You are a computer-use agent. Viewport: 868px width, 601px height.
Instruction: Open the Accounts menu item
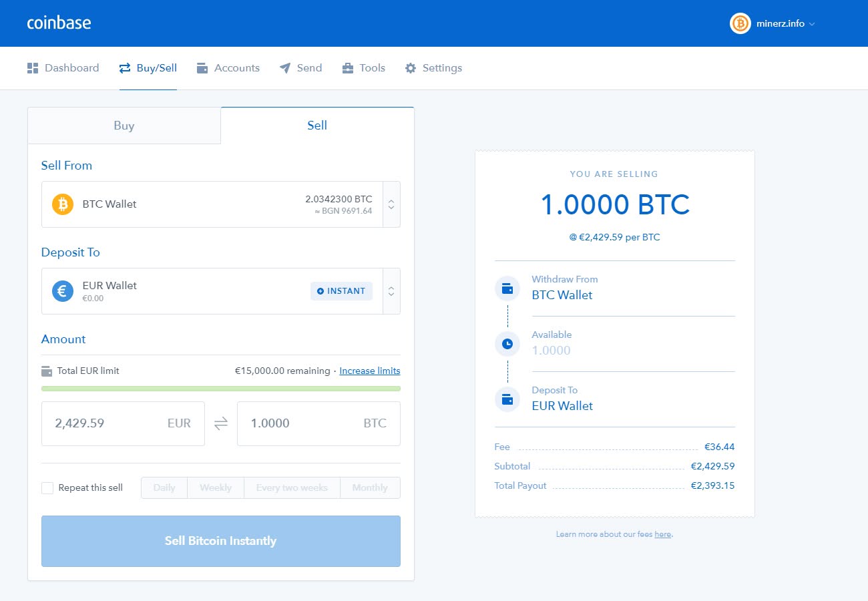[x=228, y=68]
